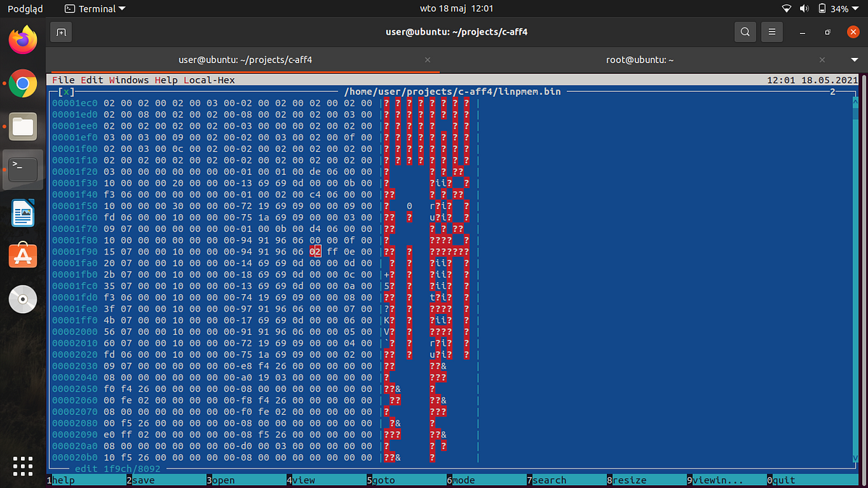The height and width of the screenshot is (488, 868).
Task: Launch Google Chrome from the dock
Action: [x=23, y=84]
